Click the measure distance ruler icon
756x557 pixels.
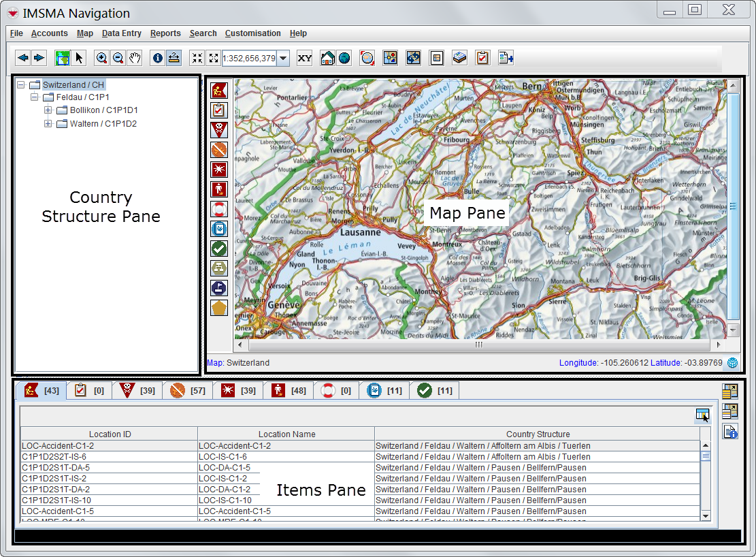(x=174, y=58)
